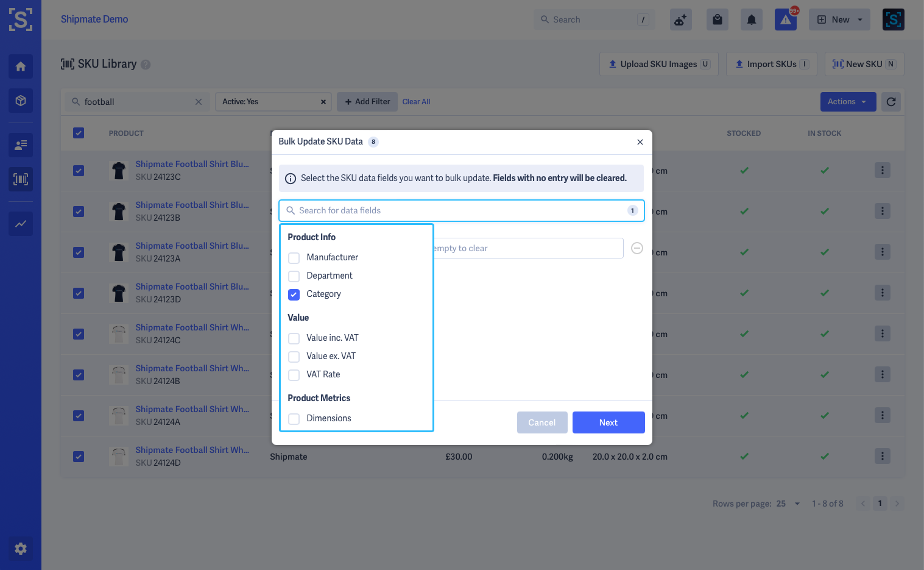
Task: Open the shopping bag icon in header
Action: (x=718, y=20)
